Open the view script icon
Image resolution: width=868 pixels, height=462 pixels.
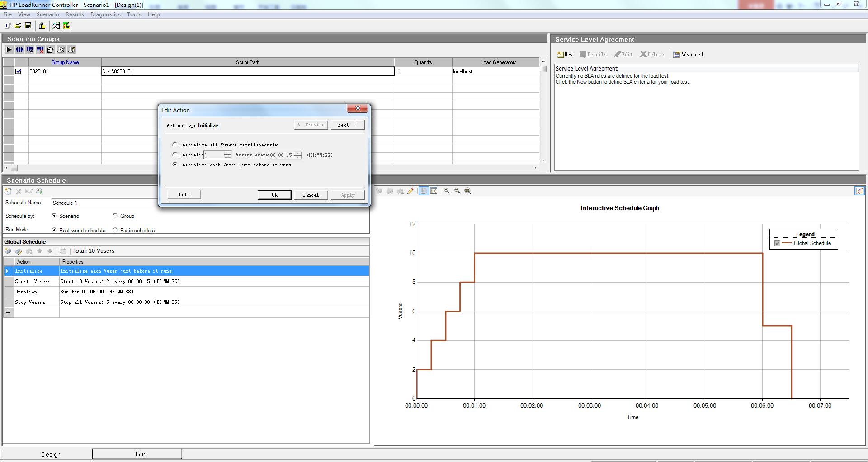pos(71,50)
